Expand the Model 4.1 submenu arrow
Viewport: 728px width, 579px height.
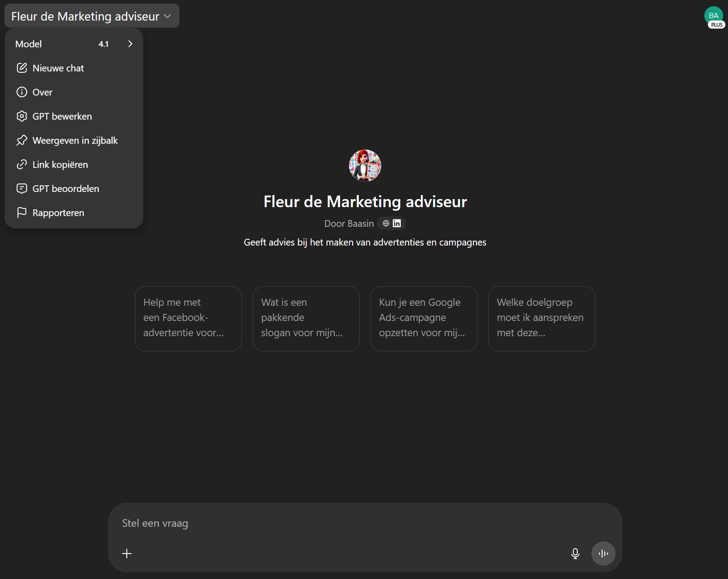(130, 44)
